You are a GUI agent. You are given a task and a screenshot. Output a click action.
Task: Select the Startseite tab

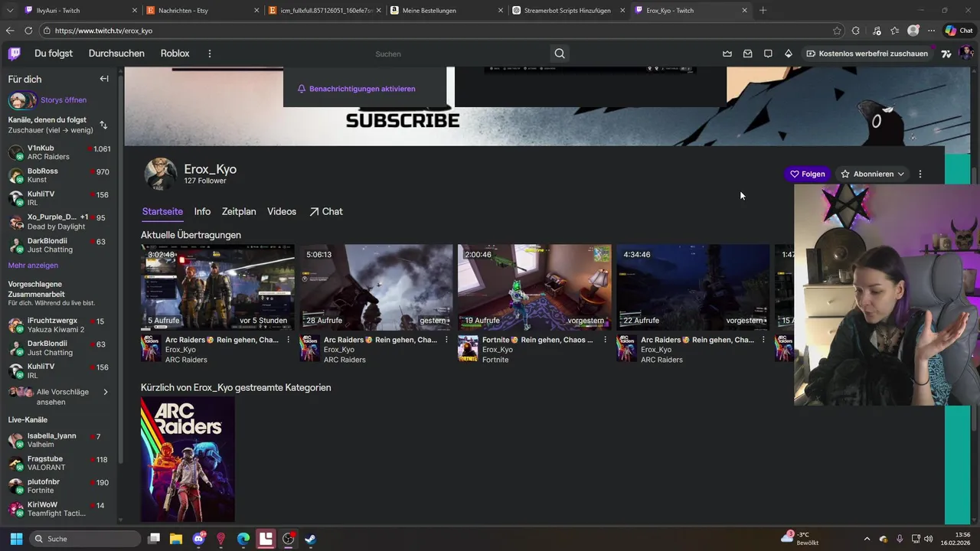tap(162, 212)
